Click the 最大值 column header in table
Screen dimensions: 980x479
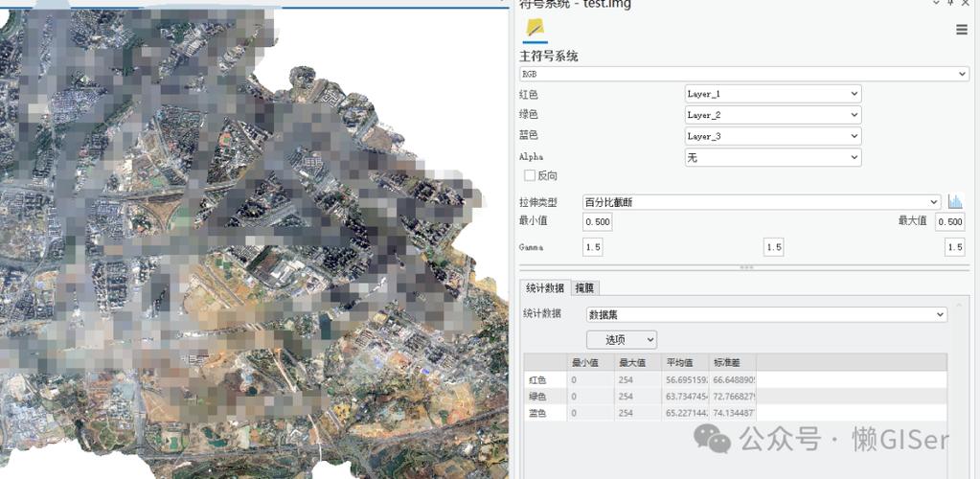pos(638,362)
